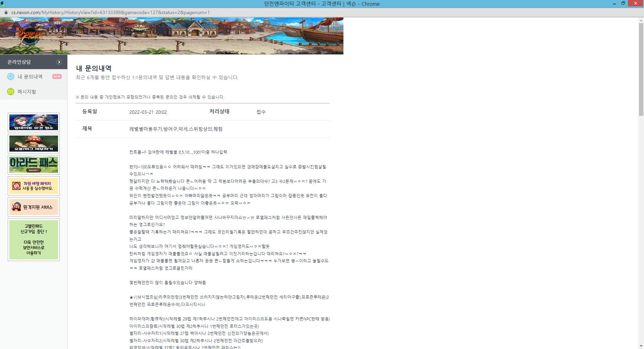This screenshot has height=349, width=644.
Task: Click the 차원 여행 패키지 banner
Action: pyautogui.click(x=34, y=186)
